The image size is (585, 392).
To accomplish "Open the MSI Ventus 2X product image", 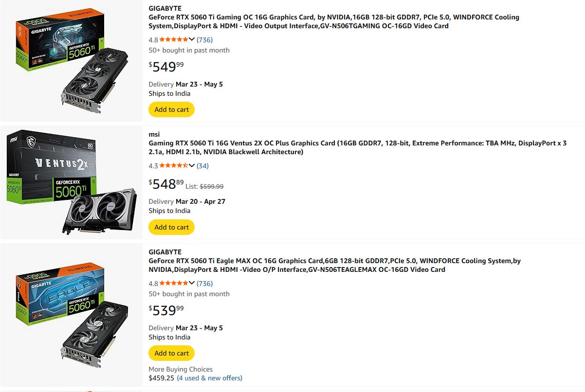I will tap(72, 181).
